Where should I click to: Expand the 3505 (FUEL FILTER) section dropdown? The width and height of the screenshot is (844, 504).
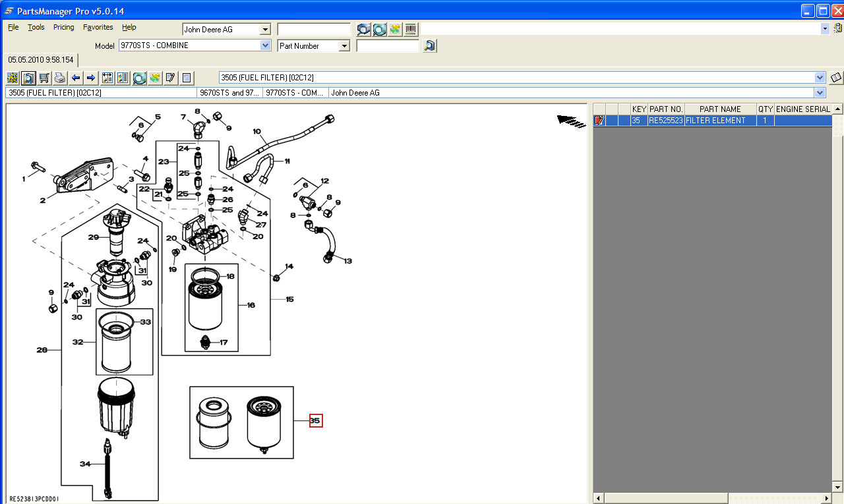click(820, 78)
